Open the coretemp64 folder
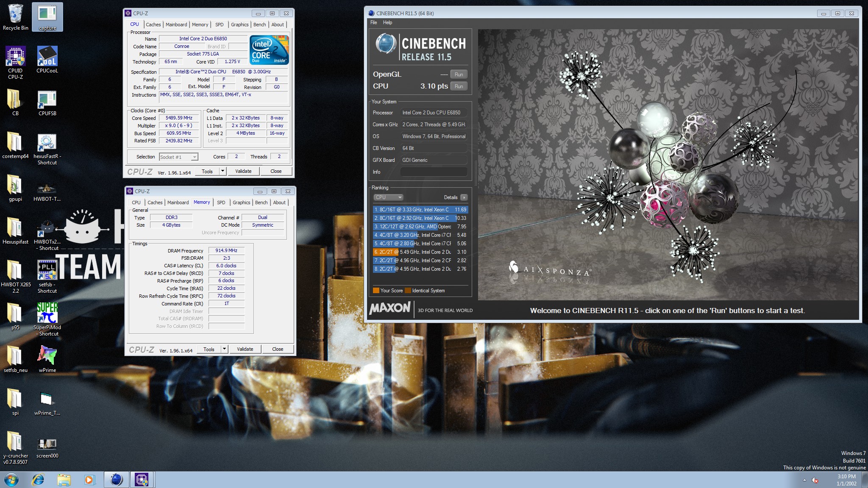Image resolution: width=868 pixels, height=488 pixels. [x=15, y=145]
